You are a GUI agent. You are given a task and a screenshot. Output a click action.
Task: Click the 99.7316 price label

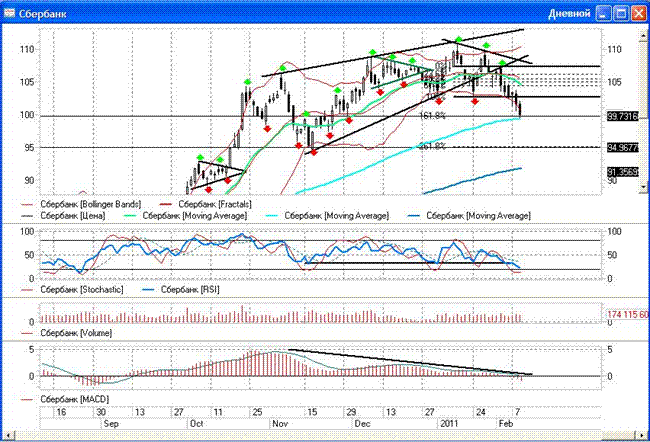[x=623, y=117]
